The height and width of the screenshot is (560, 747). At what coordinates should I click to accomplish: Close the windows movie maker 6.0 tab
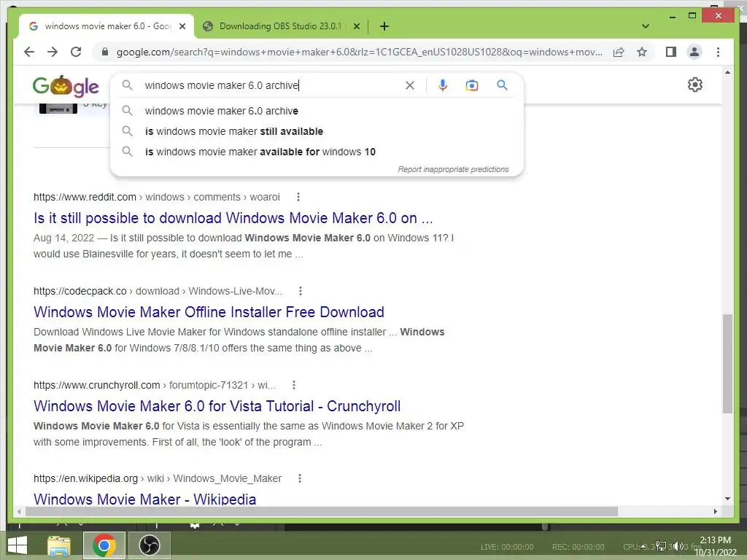[x=182, y=26]
